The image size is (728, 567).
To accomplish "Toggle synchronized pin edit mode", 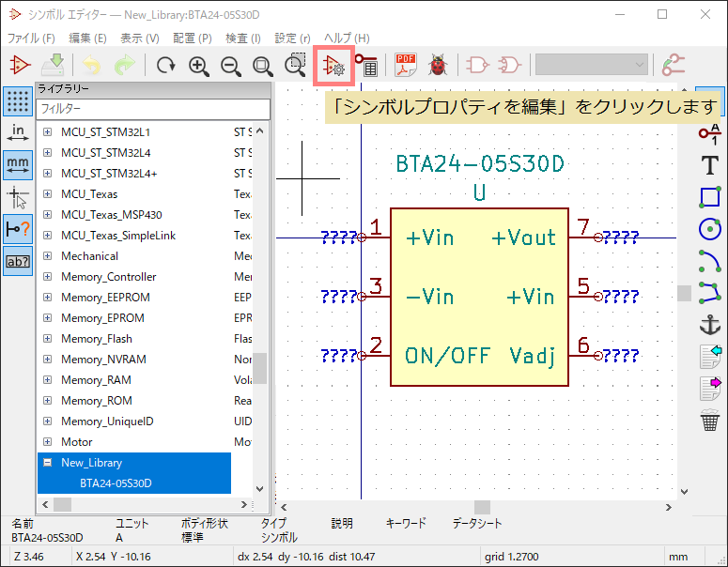I will click(x=674, y=65).
